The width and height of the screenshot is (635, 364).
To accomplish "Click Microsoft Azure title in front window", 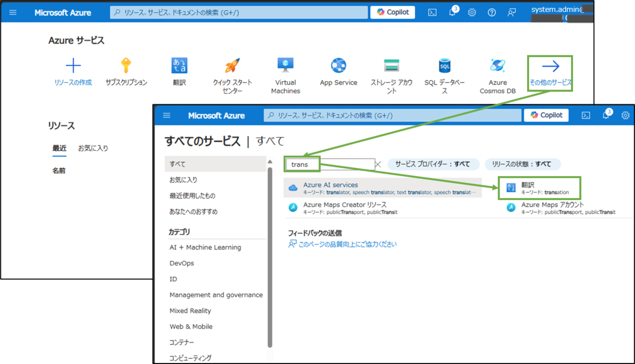I will (216, 115).
